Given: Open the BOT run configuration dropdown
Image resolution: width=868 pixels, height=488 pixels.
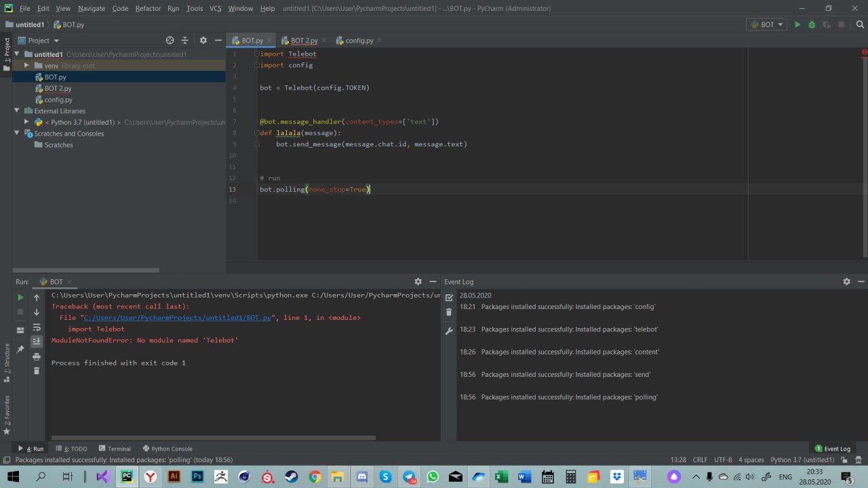Looking at the screenshot, I should coord(766,24).
